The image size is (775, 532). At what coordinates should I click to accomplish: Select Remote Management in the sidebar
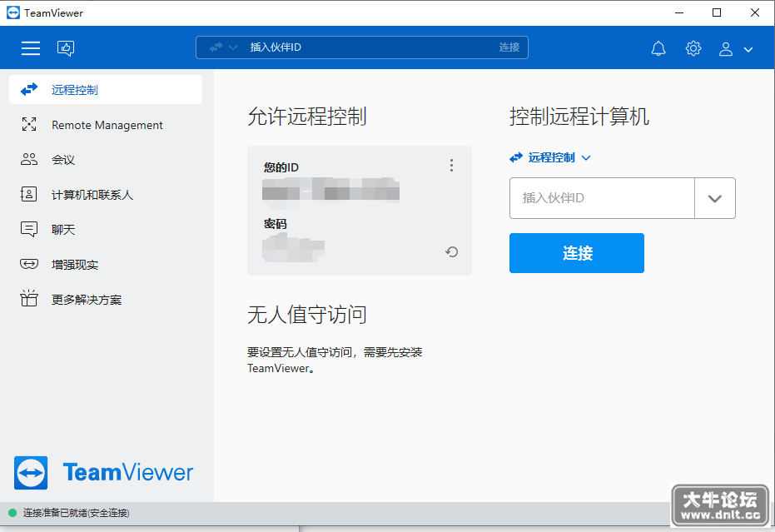[x=106, y=125]
